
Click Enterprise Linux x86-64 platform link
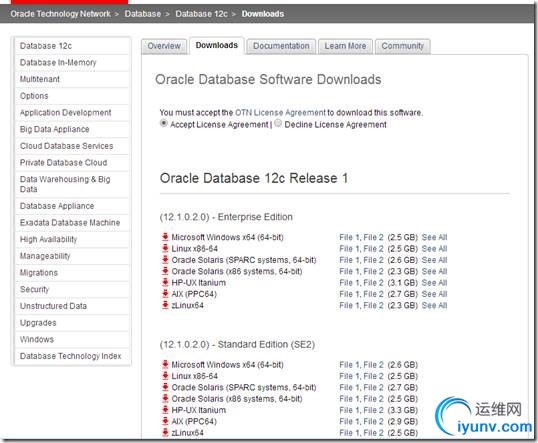[x=195, y=248]
